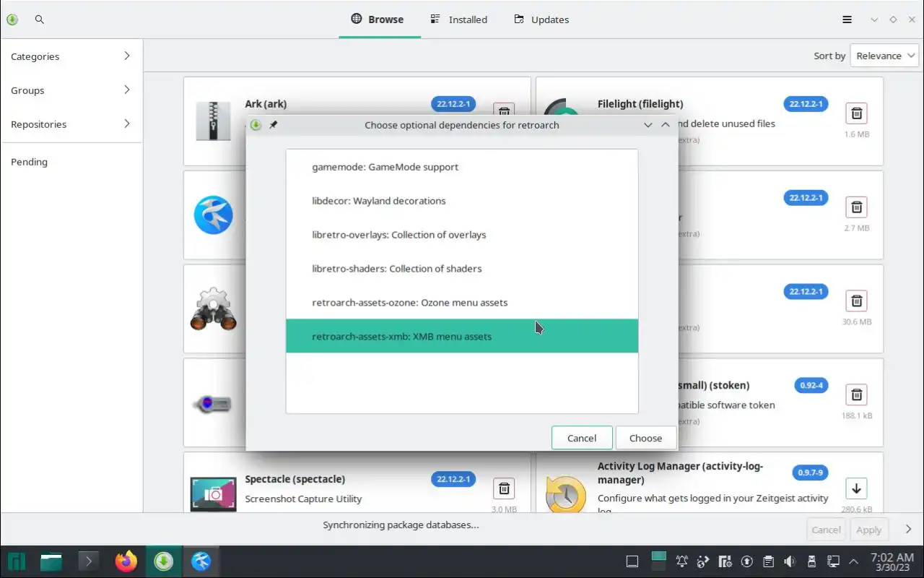Open the Pending sidebar item
Image resolution: width=924 pixels, height=578 pixels.
[71, 162]
